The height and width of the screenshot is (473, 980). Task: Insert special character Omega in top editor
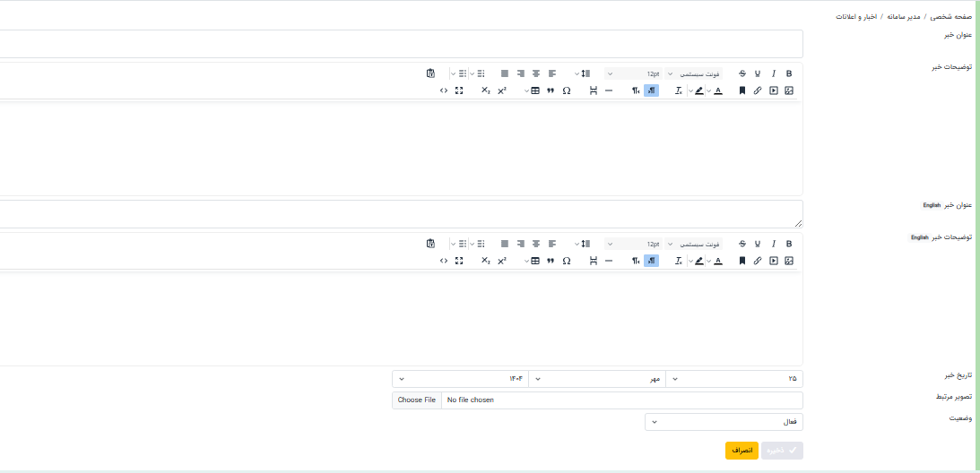coord(567,90)
